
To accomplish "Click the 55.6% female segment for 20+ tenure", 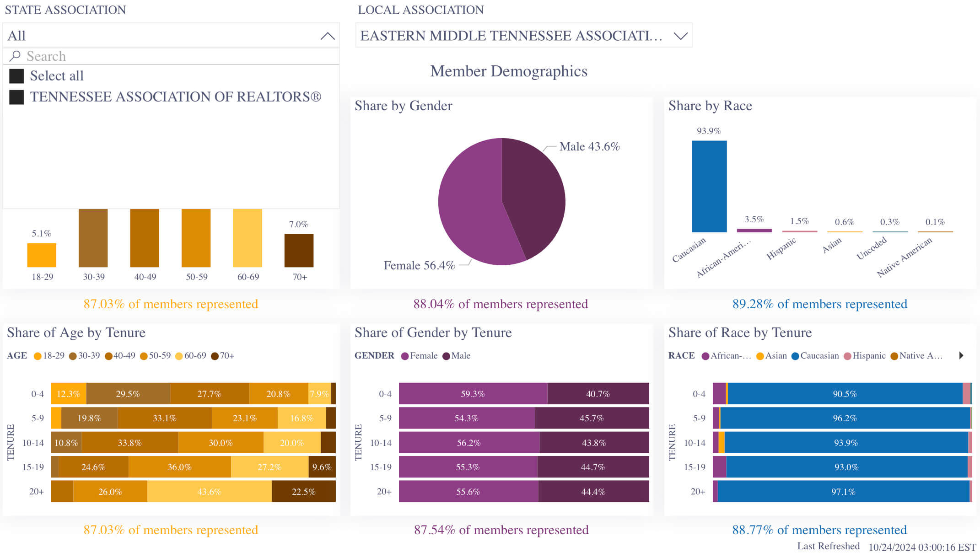I will click(x=468, y=492).
